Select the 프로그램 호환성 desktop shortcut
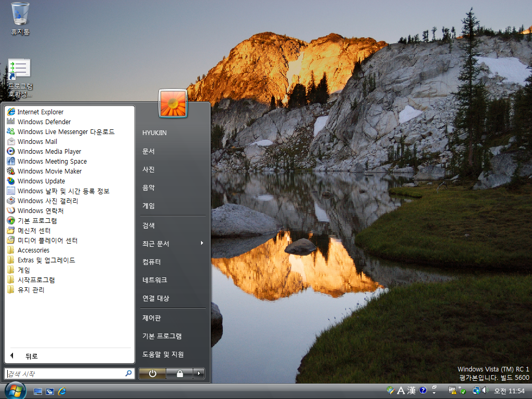This screenshot has width=532, height=399. pyautogui.click(x=20, y=78)
